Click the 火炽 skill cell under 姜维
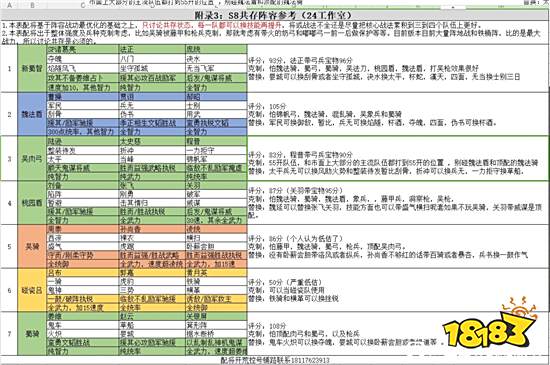The height and width of the screenshot is (365, 550). tap(82, 334)
